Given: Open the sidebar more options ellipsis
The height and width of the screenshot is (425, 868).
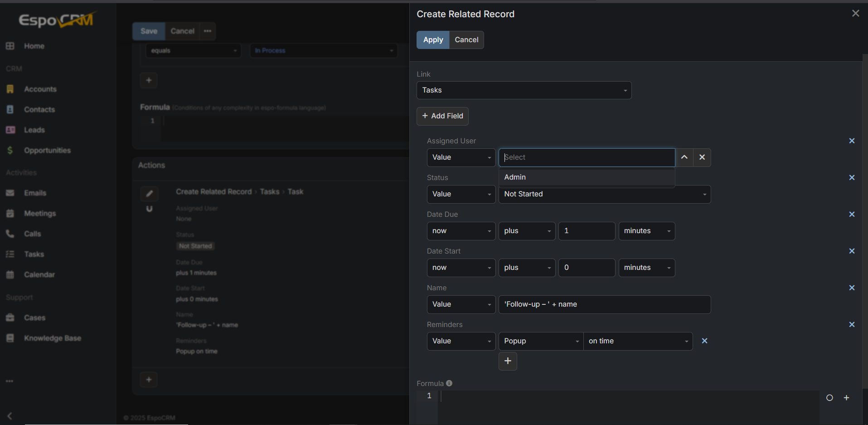Looking at the screenshot, I should [x=10, y=381].
